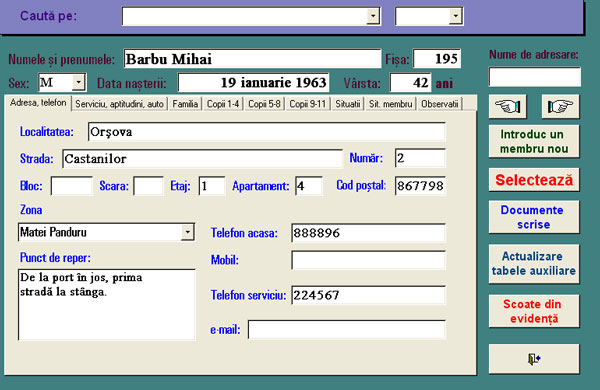Open Documente scrise
This screenshot has height=390, width=600.
(x=534, y=217)
